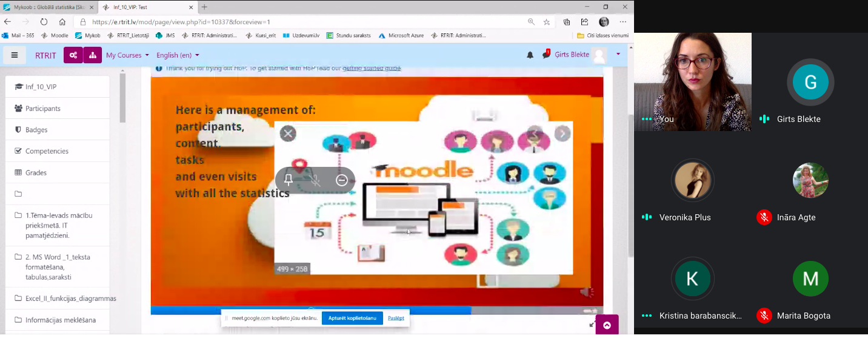This screenshot has height=338, width=868.
Task: Click the purple gears administration icon
Action: 73,55
